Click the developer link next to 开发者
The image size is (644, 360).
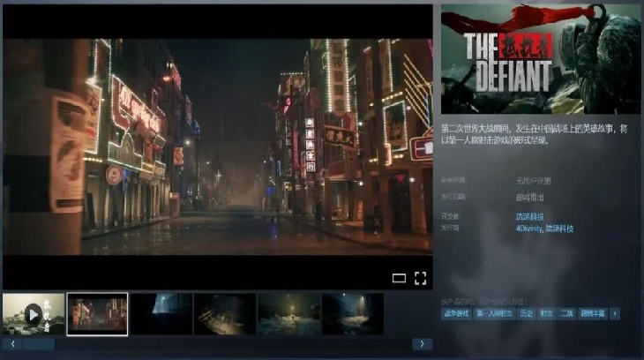(529, 216)
